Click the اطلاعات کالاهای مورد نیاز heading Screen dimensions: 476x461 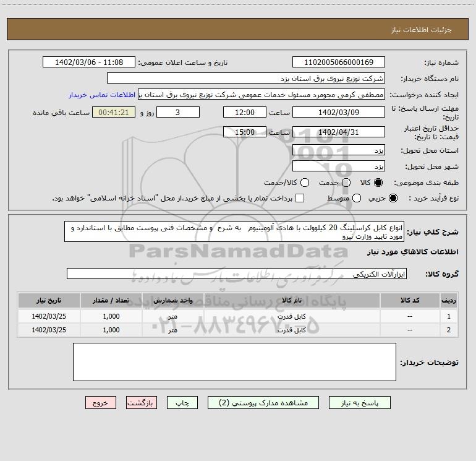click(x=412, y=252)
